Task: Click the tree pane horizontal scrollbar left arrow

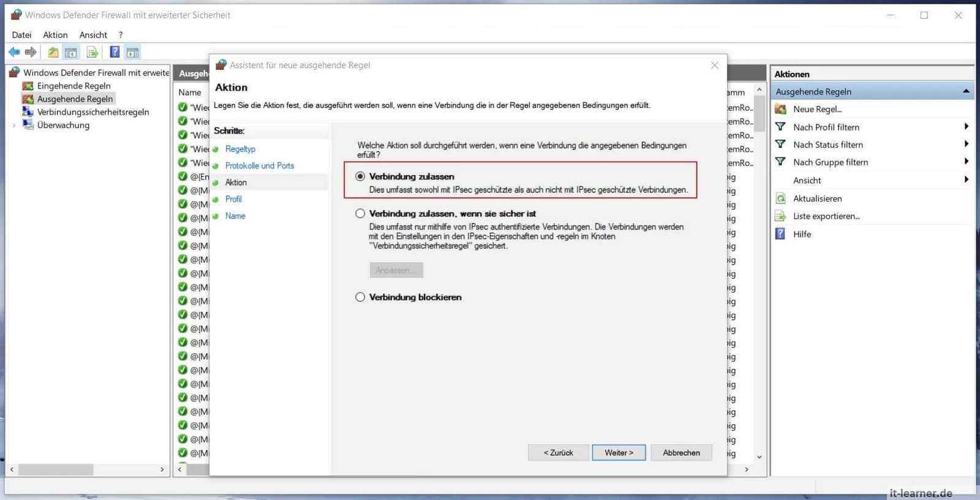Action: (12, 469)
